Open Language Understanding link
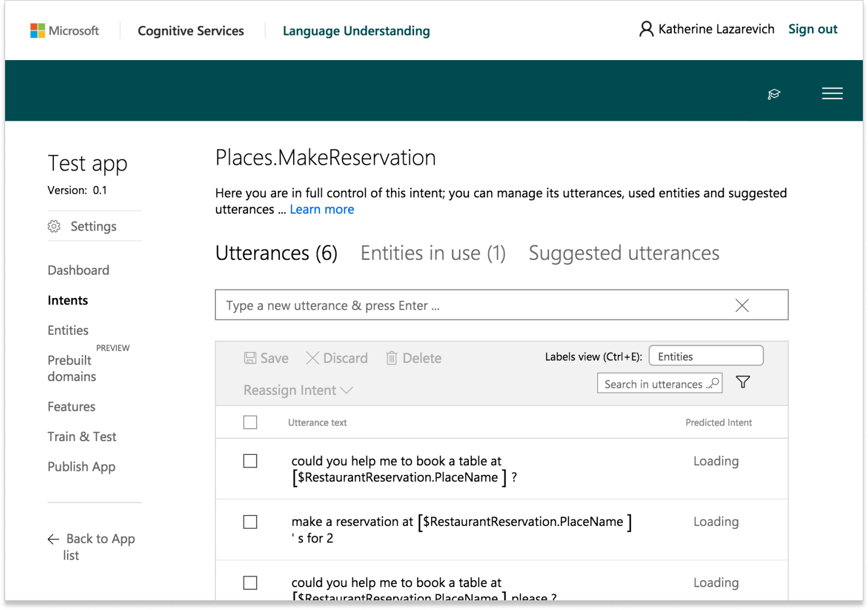The width and height of the screenshot is (868, 610). click(356, 31)
